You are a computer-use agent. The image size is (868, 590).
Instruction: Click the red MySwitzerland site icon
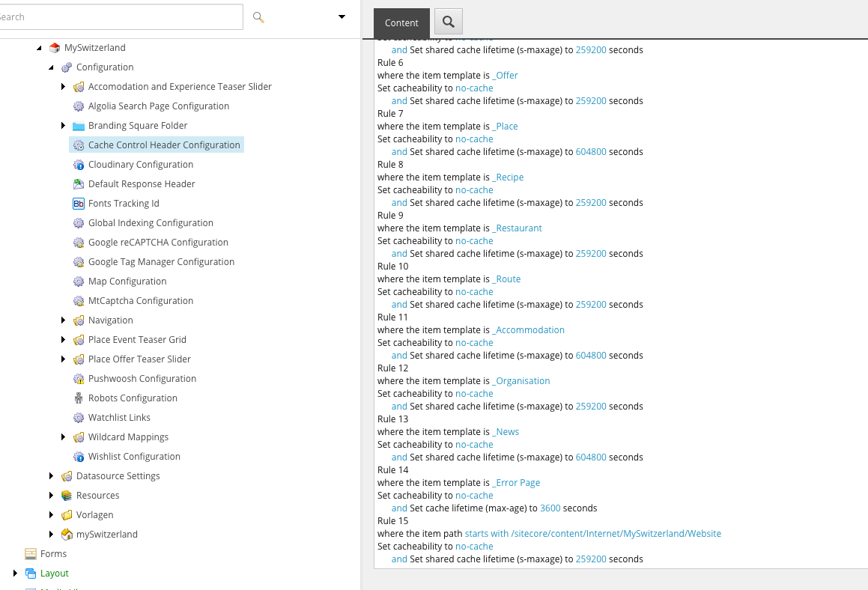54,48
